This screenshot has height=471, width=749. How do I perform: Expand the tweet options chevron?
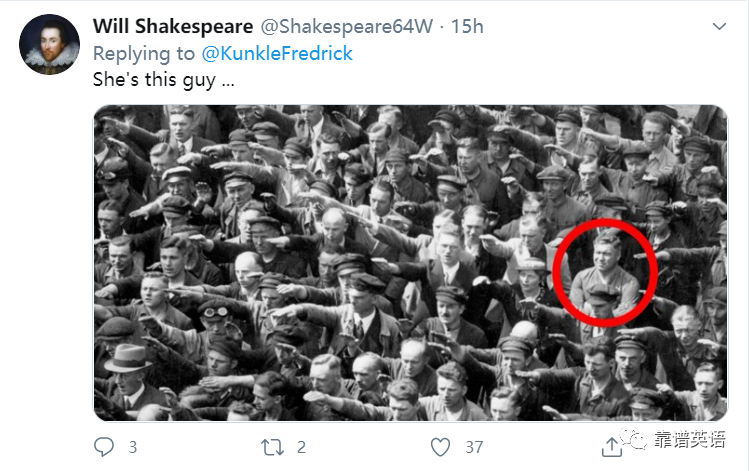[x=719, y=26]
